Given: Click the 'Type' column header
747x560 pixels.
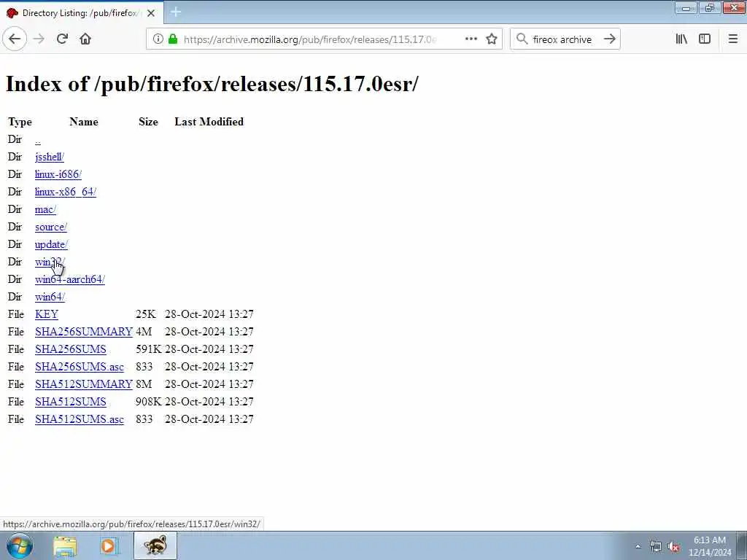Looking at the screenshot, I should (x=20, y=122).
